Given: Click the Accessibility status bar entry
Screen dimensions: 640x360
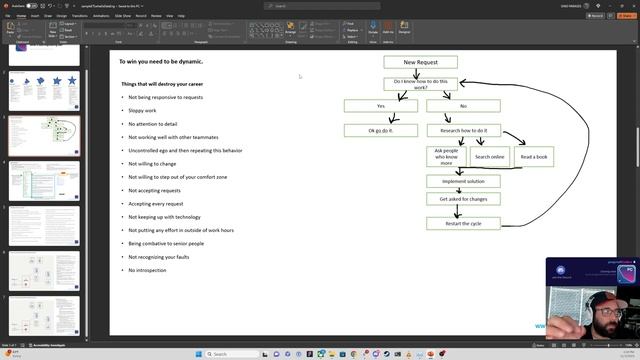Looking at the screenshot, I should tap(47, 345).
